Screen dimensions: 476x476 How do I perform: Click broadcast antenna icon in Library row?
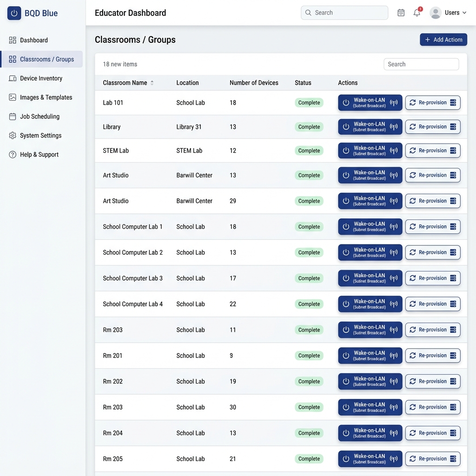tap(394, 127)
